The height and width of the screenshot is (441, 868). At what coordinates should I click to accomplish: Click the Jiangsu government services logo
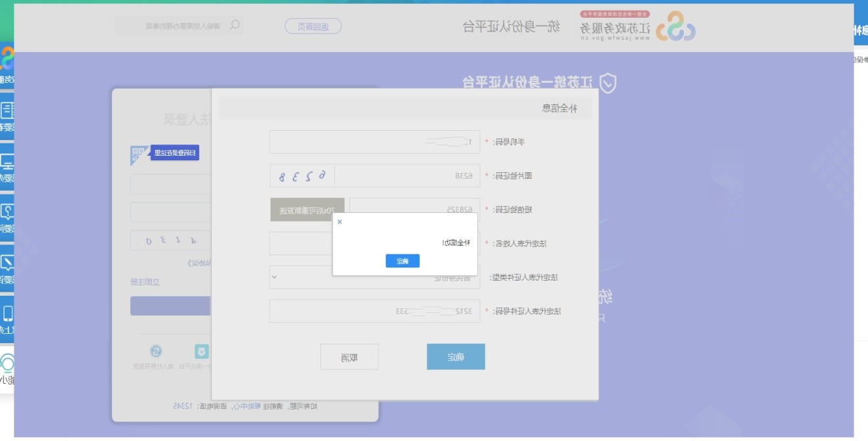[x=638, y=26]
